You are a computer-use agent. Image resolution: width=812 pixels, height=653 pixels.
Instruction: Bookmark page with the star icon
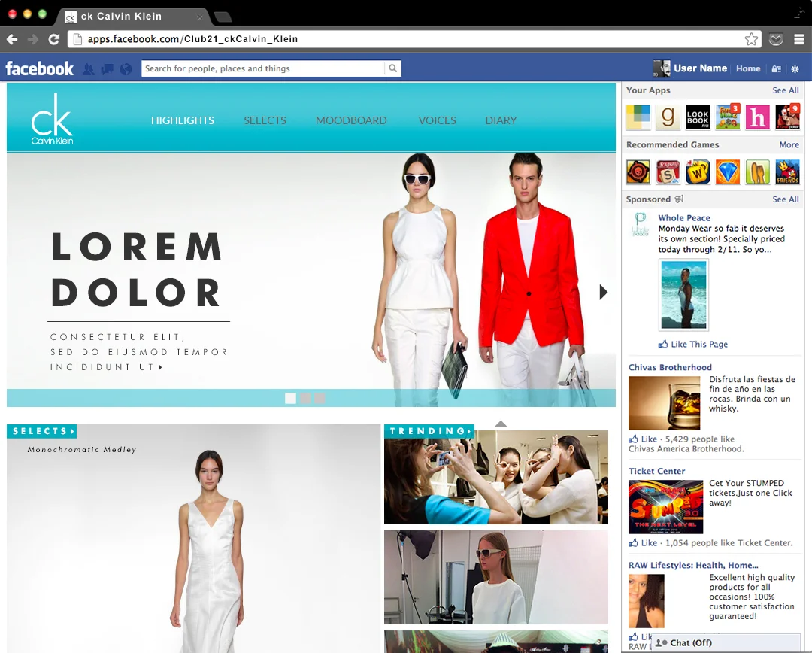(x=751, y=39)
